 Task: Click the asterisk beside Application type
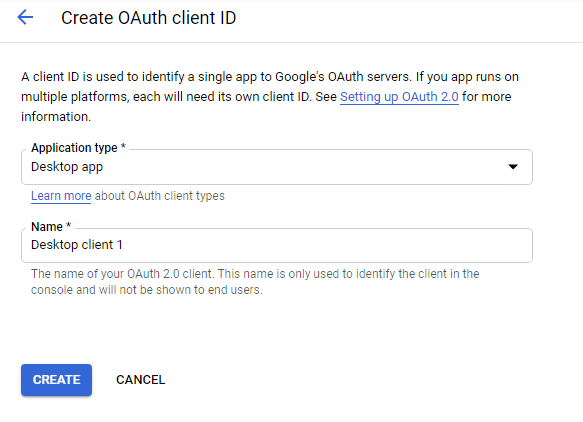click(123, 146)
